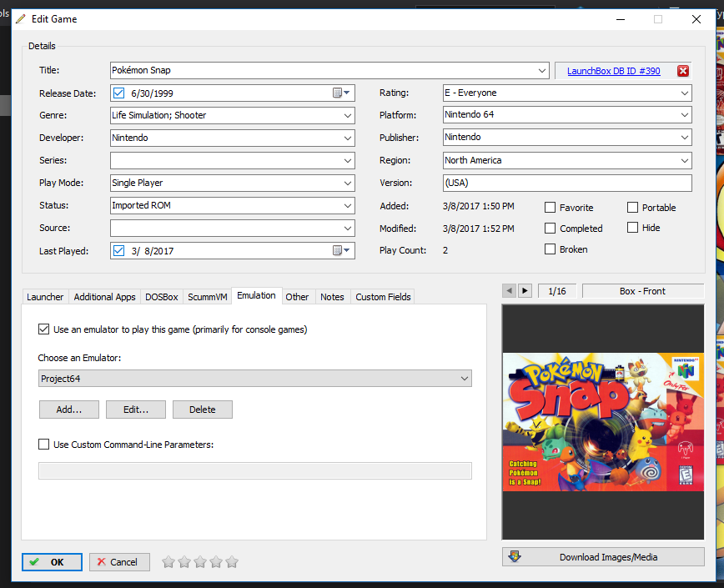Open Release Date calendar picker icon

click(x=341, y=93)
